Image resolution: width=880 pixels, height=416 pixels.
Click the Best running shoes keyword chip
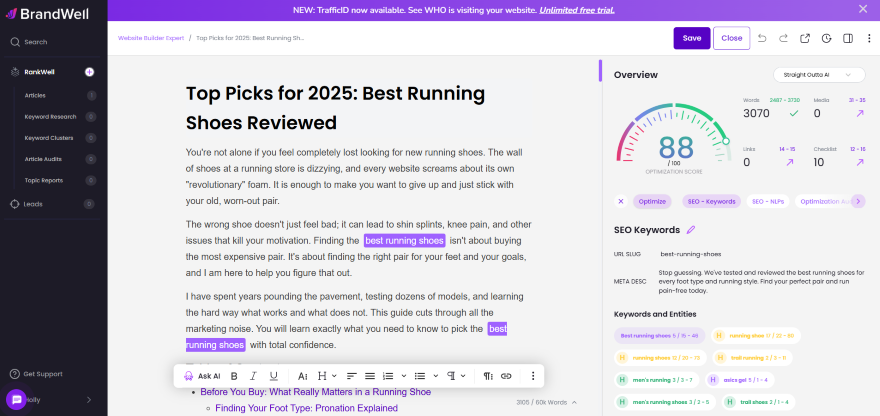(x=659, y=336)
